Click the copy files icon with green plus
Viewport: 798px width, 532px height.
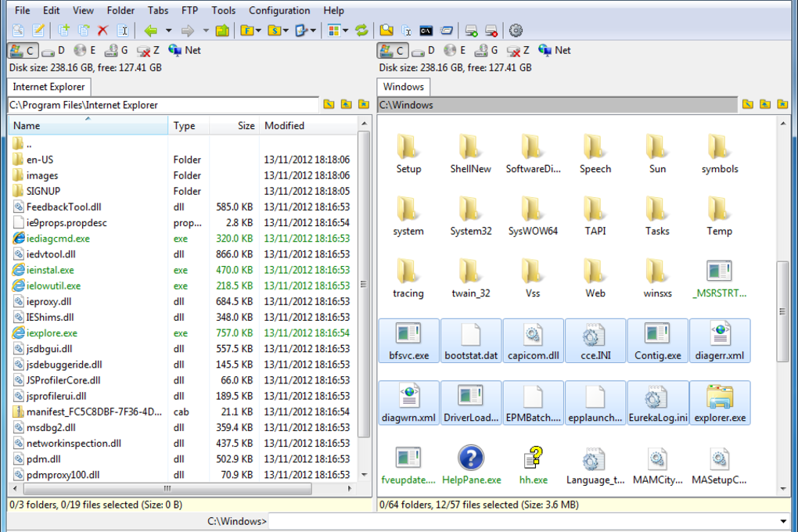point(63,31)
